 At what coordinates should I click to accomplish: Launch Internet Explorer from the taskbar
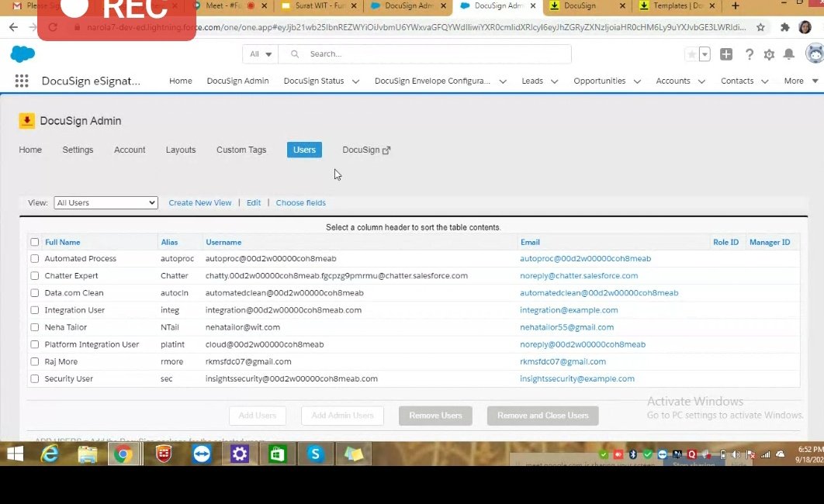click(x=50, y=454)
